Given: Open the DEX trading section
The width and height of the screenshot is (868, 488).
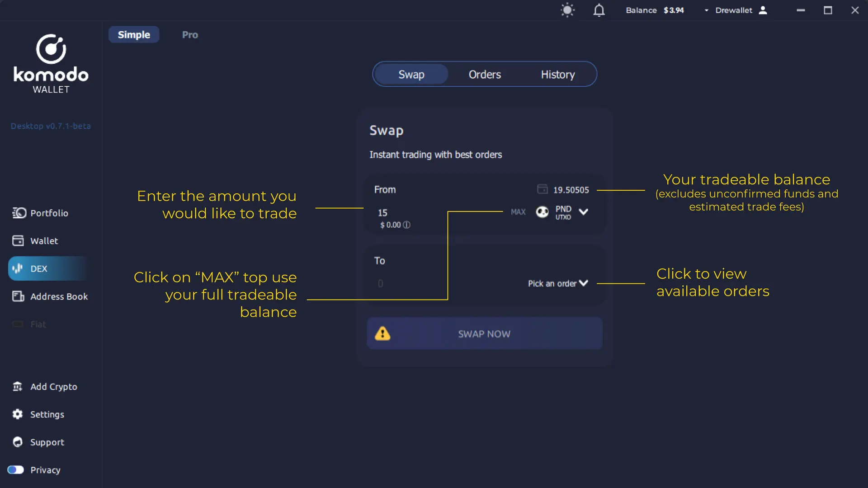Looking at the screenshot, I should click(x=38, y=268).
